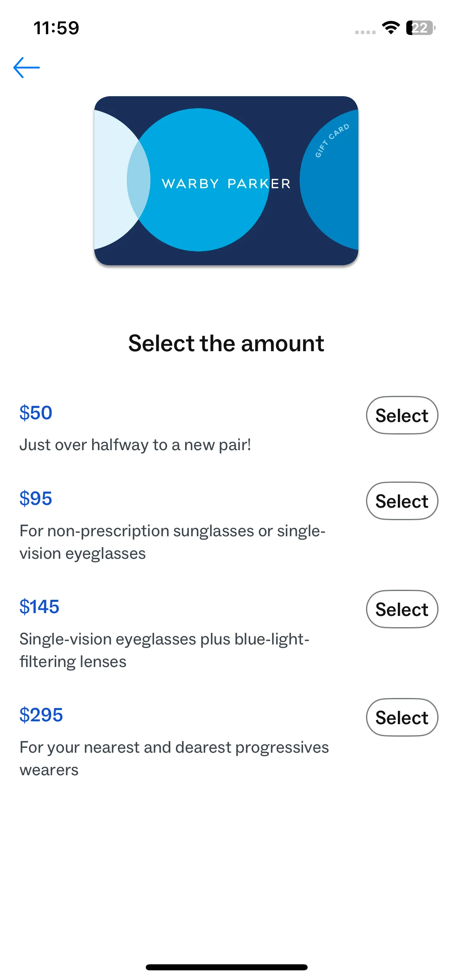Tap the "Select the amount" heading
This screenshot has height=980, width=453.
[226, 344]
